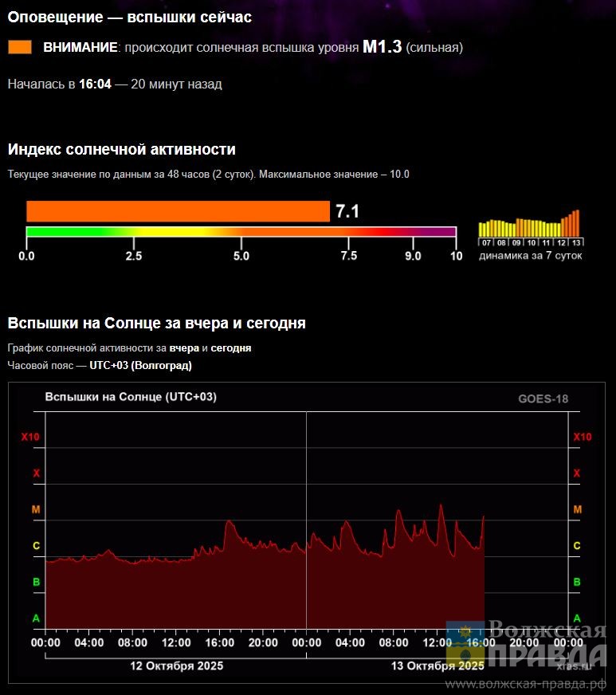The width and height of the screenshot is (616, 695).
Task: Click the orange solar activity index bar
Action: tap(178, 211)
